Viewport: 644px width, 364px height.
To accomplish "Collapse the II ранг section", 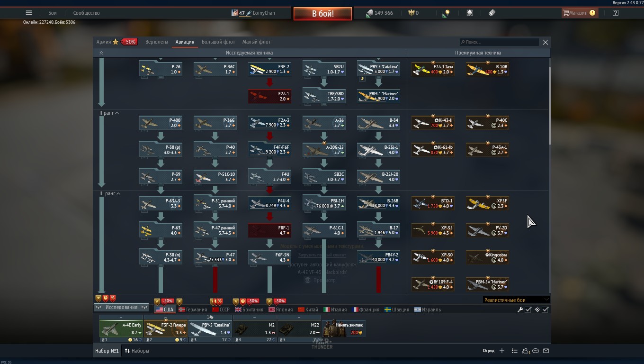I will 109,113.
